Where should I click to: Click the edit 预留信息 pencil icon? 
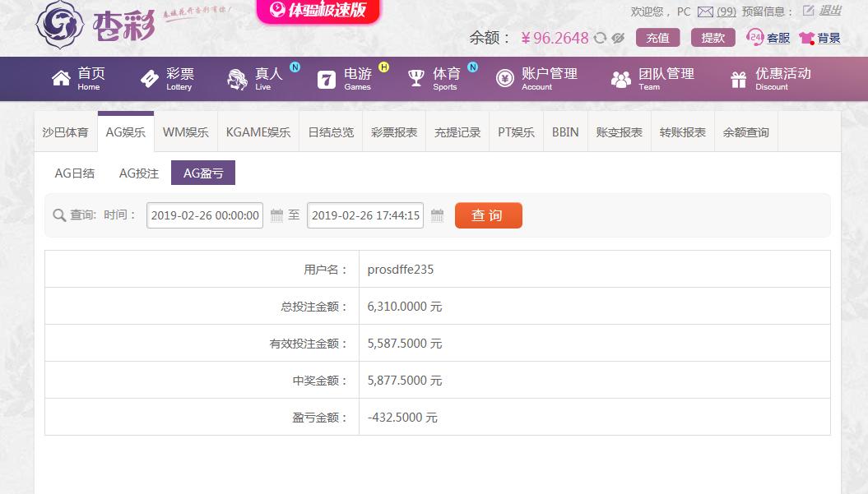point(808,11)
